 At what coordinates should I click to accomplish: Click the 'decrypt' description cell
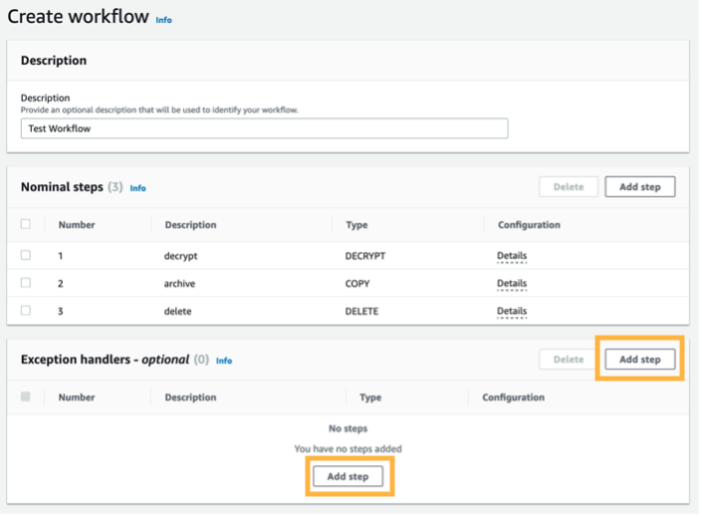[x=180, y=256]
